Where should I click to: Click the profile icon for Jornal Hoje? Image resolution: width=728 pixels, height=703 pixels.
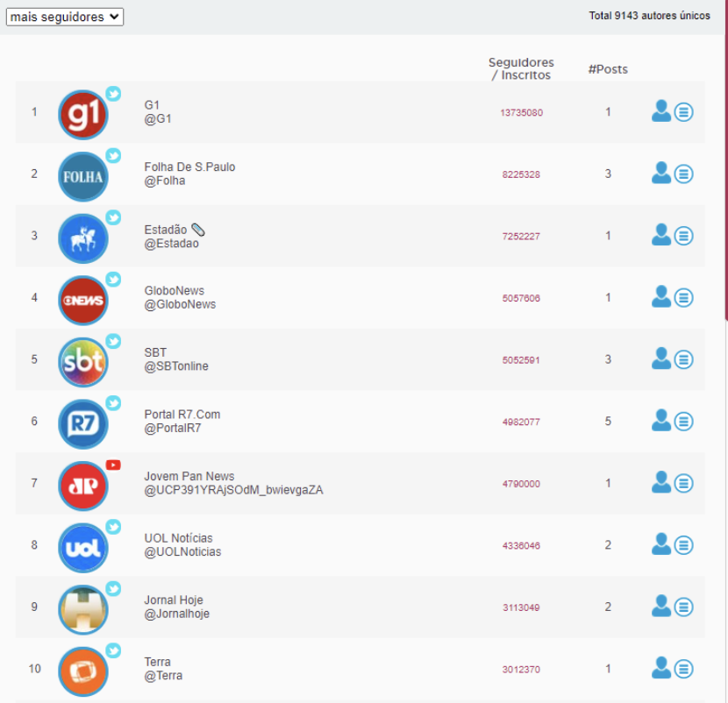[x=661, y=606]
